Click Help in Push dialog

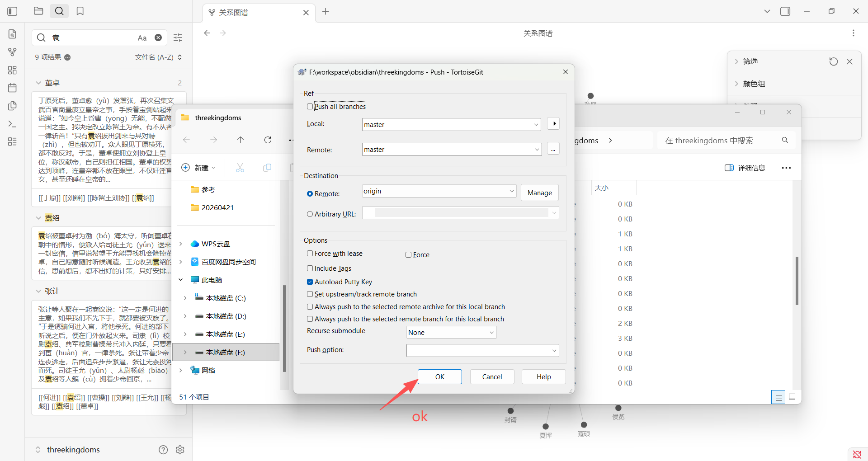[x=544, y=377]
